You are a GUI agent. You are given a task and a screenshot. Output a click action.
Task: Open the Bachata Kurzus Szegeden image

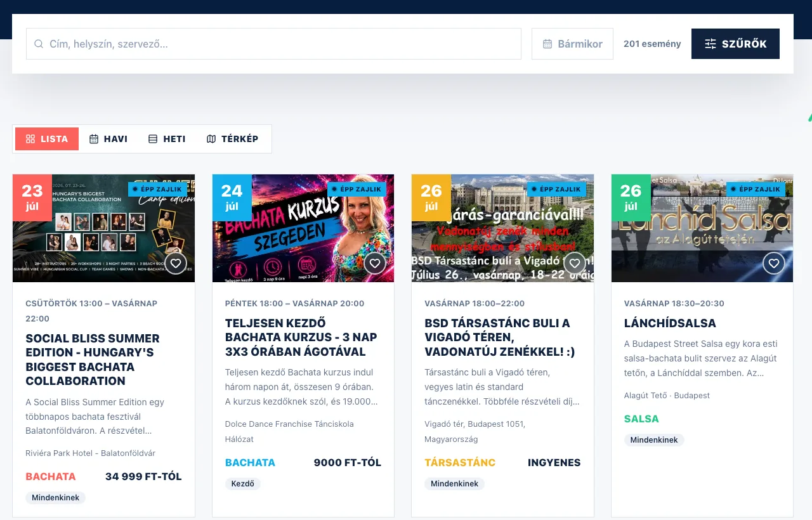point(303,228)
